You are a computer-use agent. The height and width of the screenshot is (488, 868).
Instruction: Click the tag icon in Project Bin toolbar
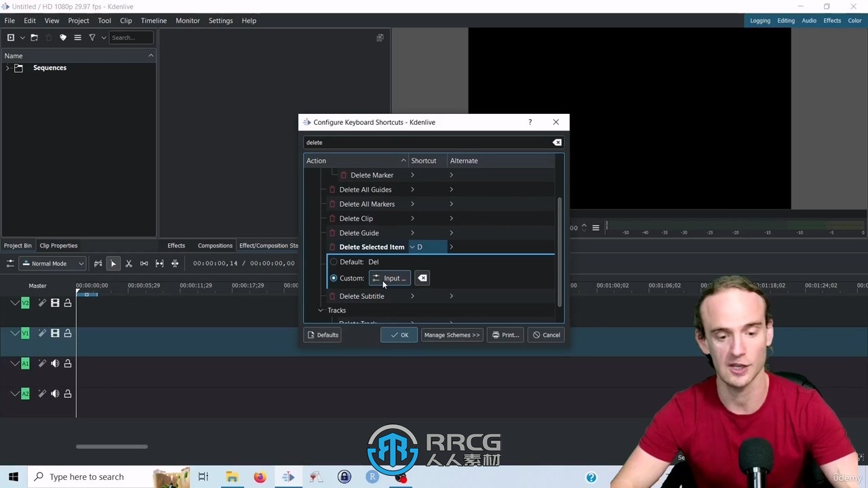[x=63, y=37]
